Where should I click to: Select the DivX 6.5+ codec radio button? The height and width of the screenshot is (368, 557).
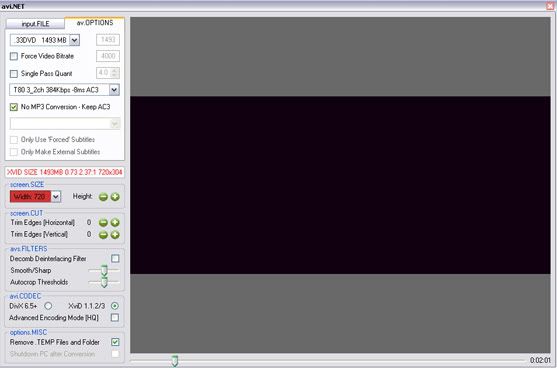coord(48,306)
